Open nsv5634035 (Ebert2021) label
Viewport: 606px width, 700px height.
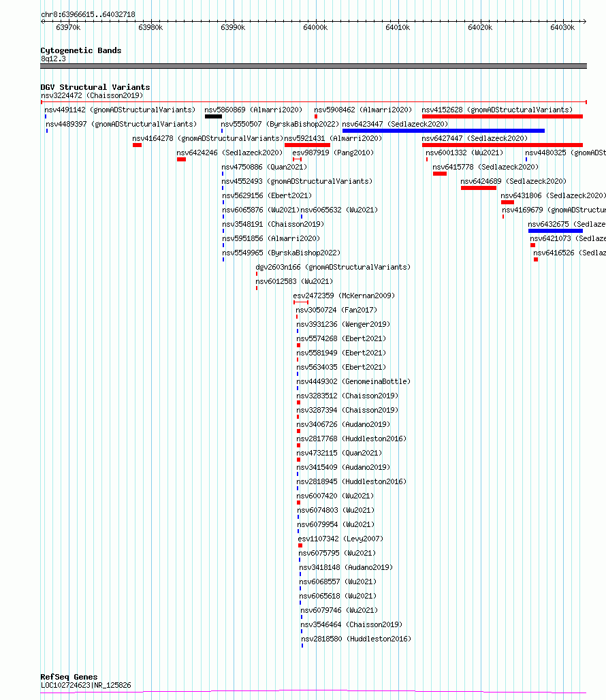341,367
